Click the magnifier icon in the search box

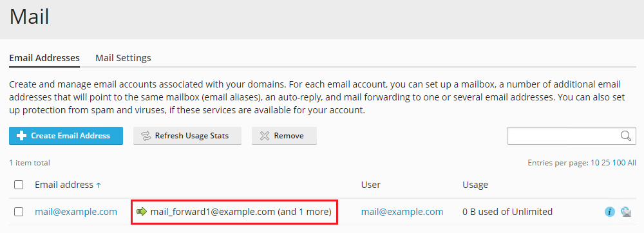625,136
